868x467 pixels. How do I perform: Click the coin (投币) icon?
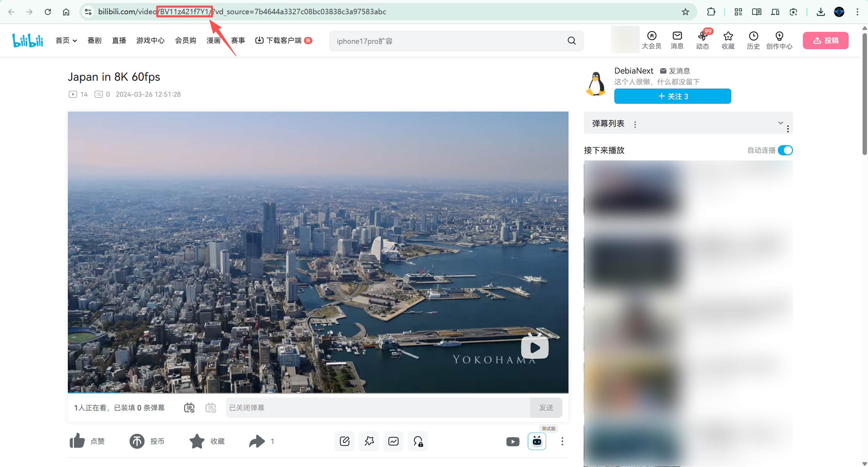(x=137, y=441)
